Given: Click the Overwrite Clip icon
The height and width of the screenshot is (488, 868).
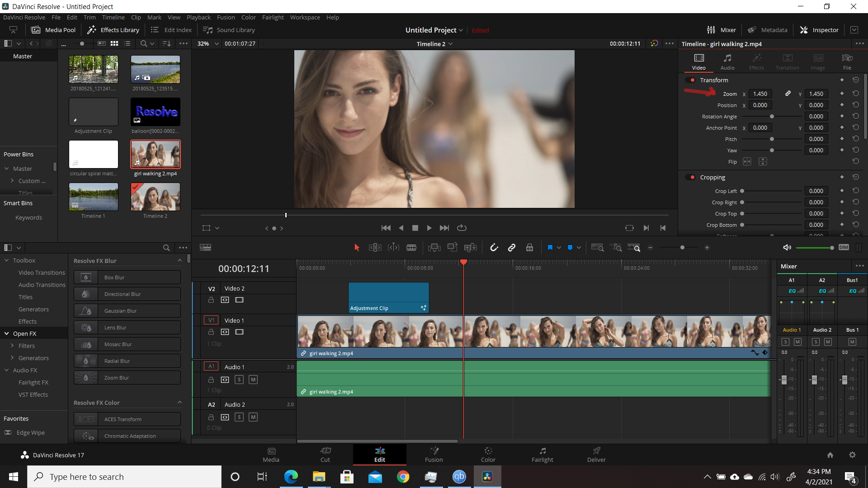Looking at the screenshot, I should pyautogui.click(x=452, y=248).
